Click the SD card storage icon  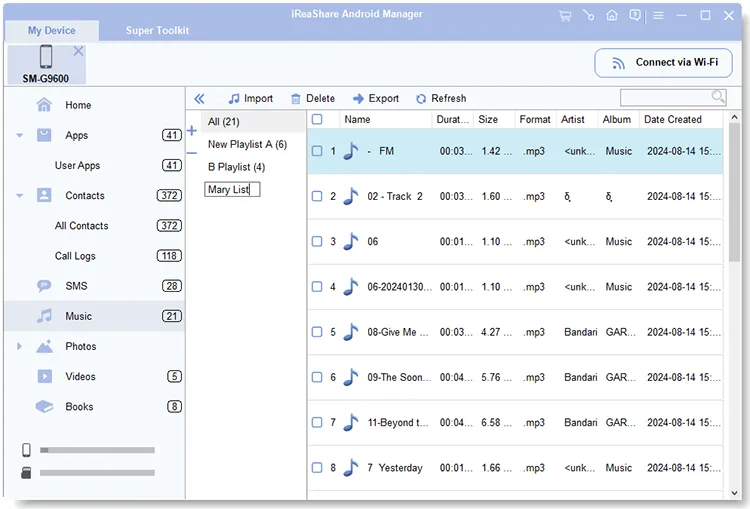26,473
